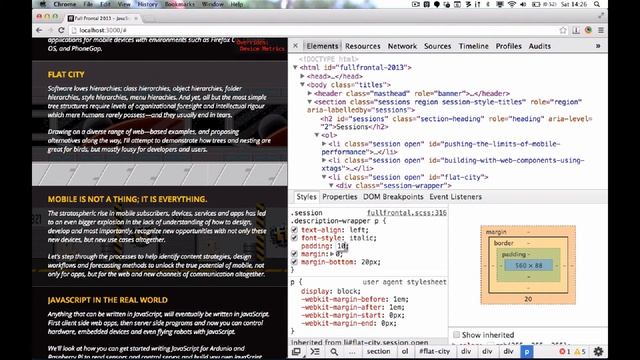
Task: Collapse the ol element node
Action: pyautogui.click(x=317, y=135)
